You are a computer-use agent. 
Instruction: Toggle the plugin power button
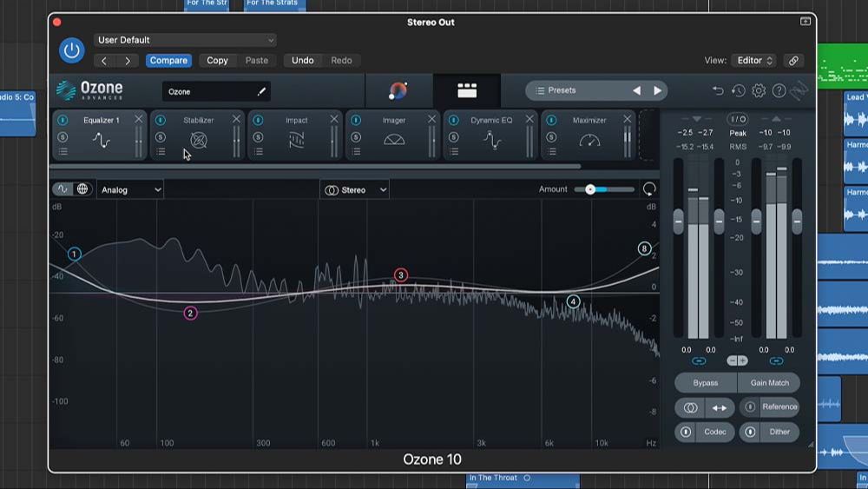pos(71,50)
